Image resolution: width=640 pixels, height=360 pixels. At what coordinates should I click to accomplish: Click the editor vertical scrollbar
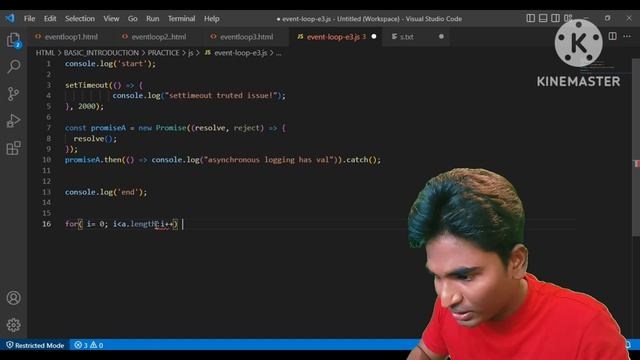coord(636,147)
